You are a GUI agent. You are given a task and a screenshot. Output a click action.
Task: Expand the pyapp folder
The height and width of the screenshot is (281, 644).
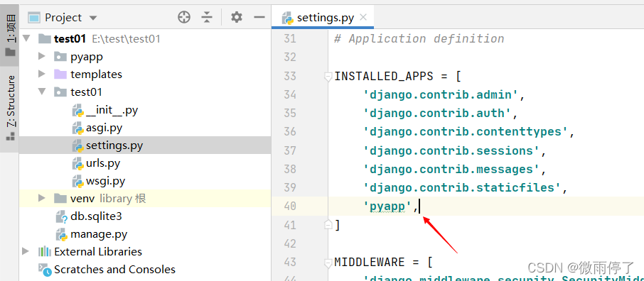41,56
